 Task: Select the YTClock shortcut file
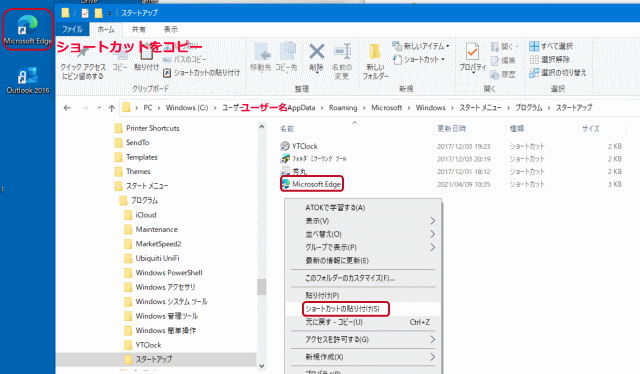tap(299, 146)
